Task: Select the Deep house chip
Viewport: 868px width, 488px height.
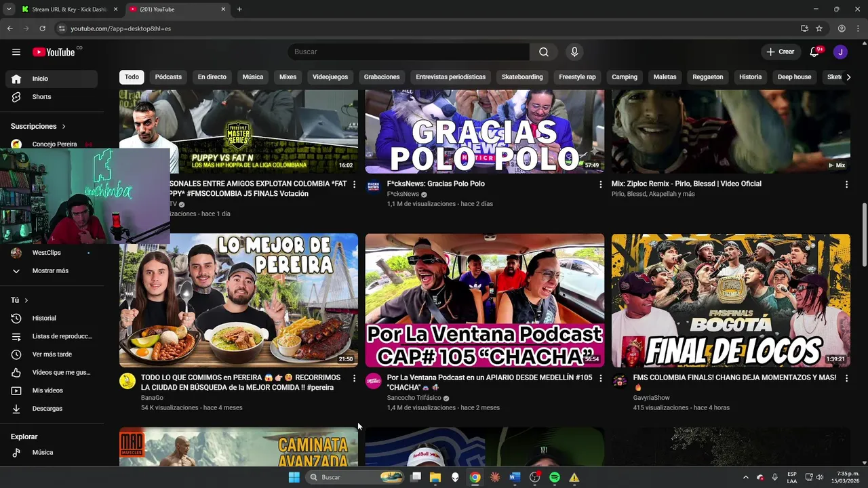Action: click(794, 77)
